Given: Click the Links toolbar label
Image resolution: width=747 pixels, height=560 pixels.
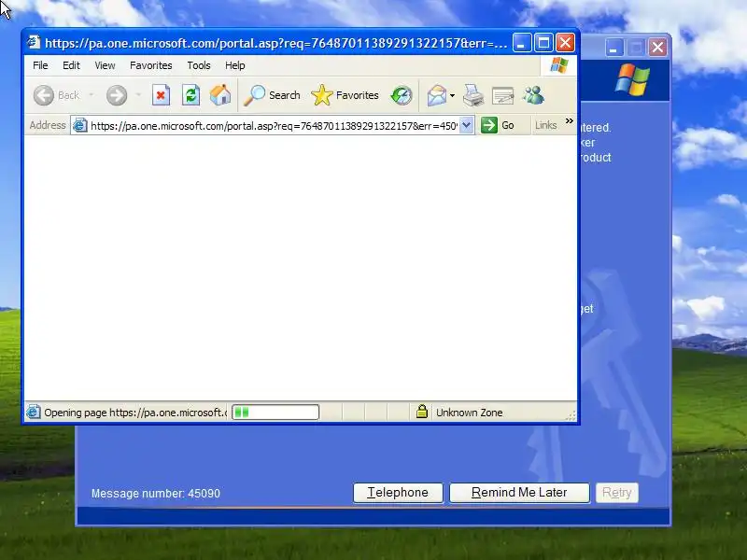Looking at the screenshot, I should point(545,125).
